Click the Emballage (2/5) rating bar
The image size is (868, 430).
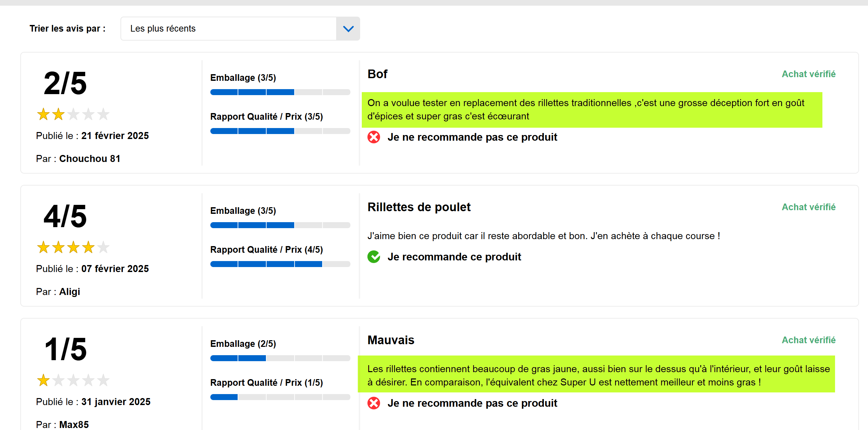[280, 358]
